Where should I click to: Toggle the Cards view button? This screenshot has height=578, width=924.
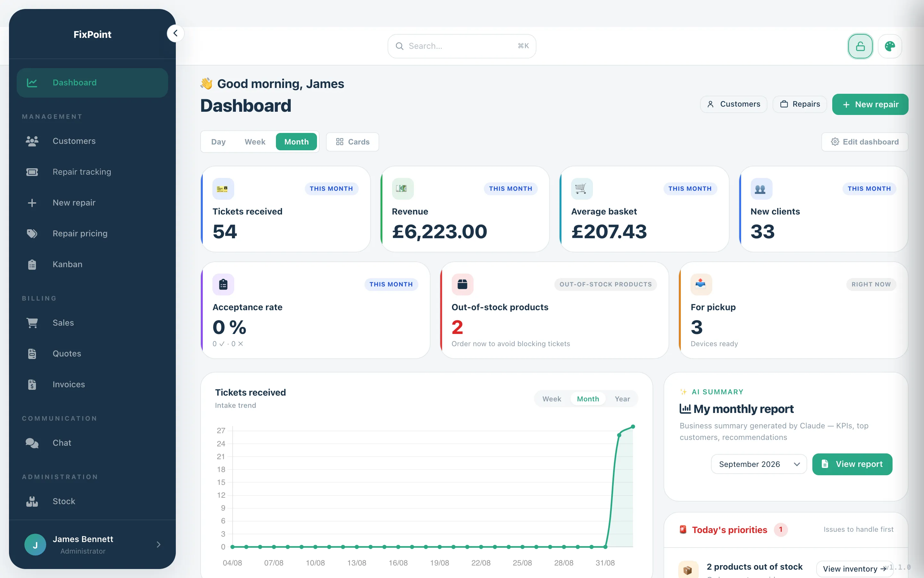click(x=352, y=142)
